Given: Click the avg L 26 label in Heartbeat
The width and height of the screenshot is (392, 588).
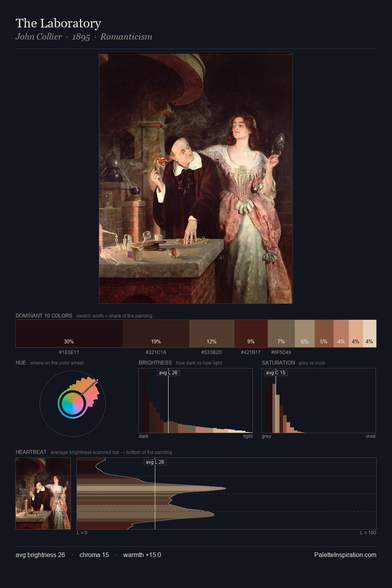Looking at the screenshot, I should click(x=155, y=462).
